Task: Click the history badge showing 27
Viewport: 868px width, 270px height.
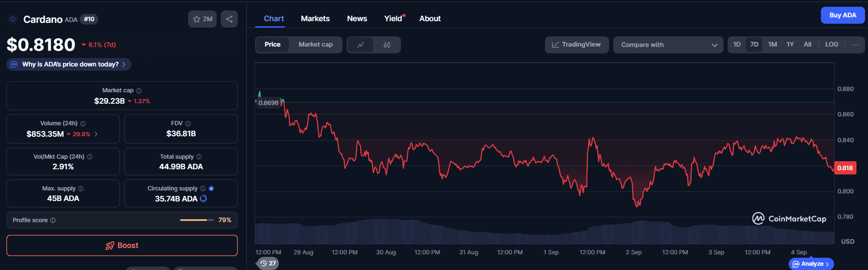Action: point(268,263)
